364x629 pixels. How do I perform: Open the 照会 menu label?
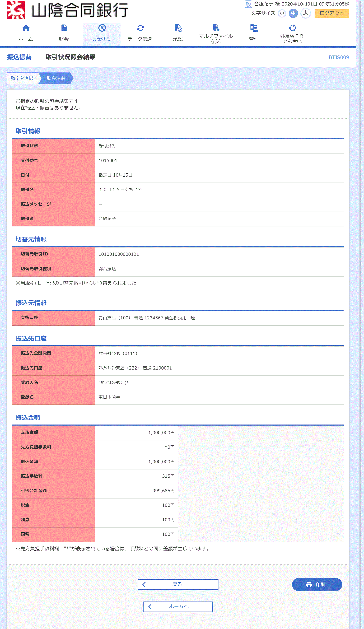coord(64,39)
